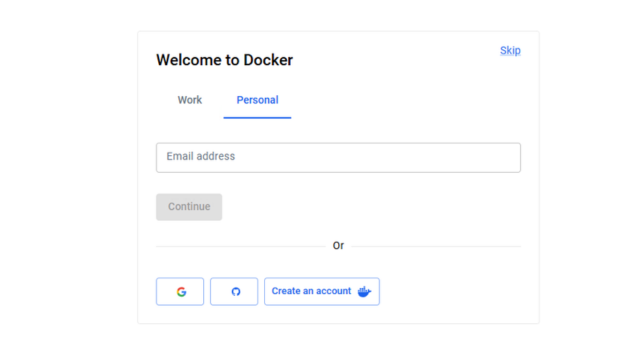This screenshot has width=640, height=360.
Task: Click the Docker whale icon
Action: (364, 291)
